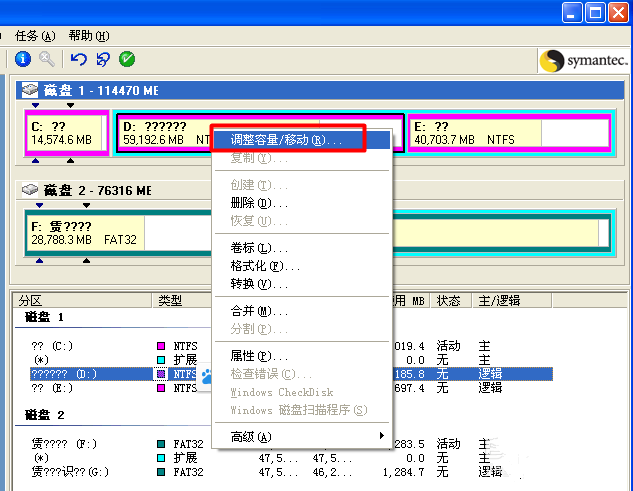
Task: Click the discard all changes icon
Action: click(103, 60)
